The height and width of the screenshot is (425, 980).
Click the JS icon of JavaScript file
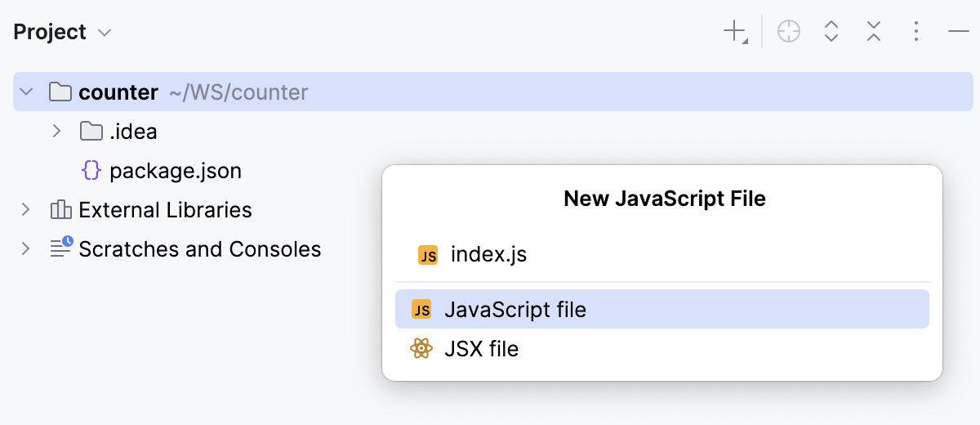[x=421, y=310]
